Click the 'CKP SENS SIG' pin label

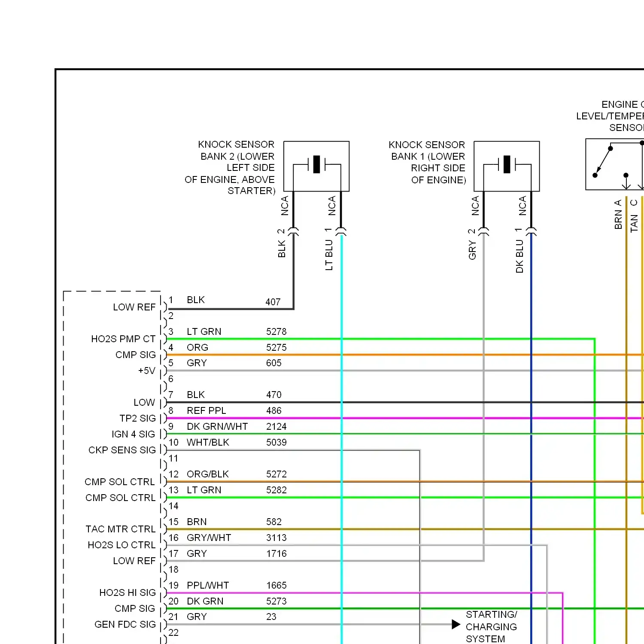point(122,450)
